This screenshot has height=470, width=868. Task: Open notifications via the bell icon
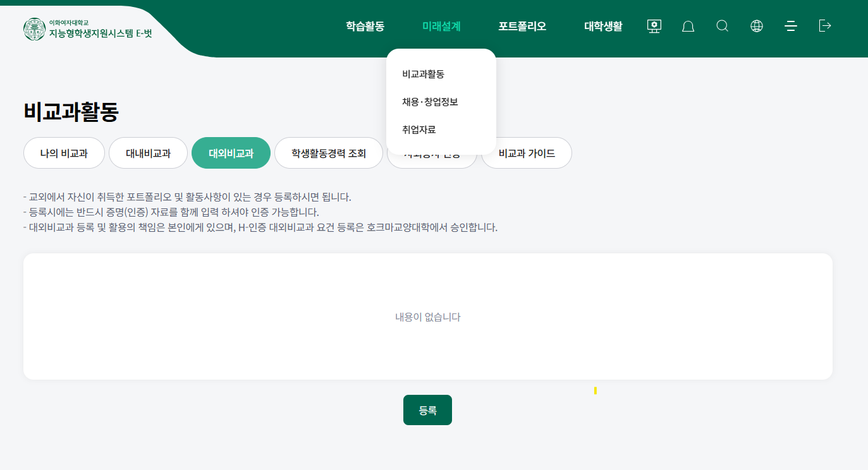(x=688, y=26)
